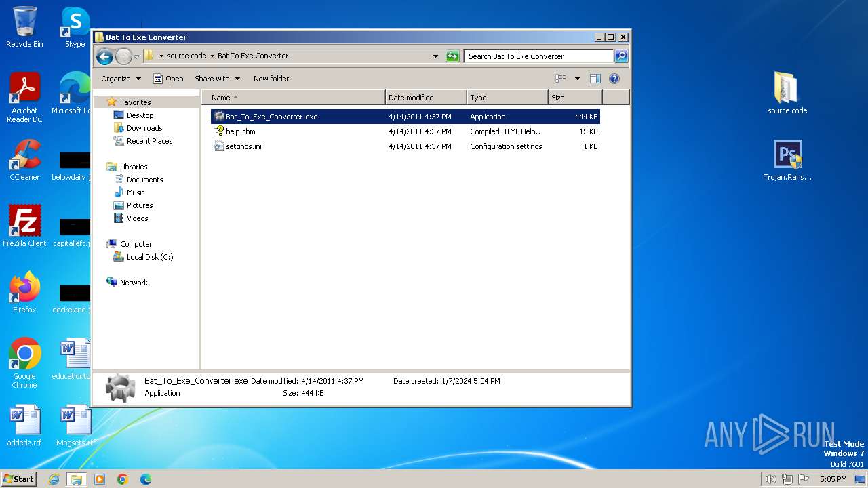The width and height of the screenshot is (868, 488).
Task: Select Documents library
Action: [144, 180]
